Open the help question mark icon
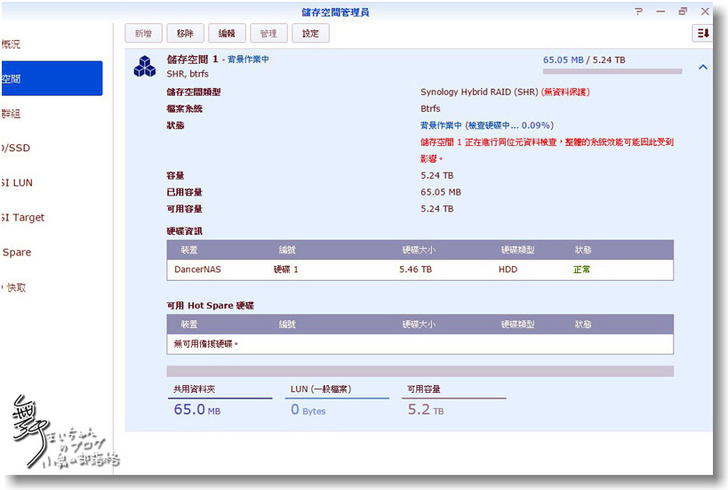Viewport: 728px width, 490px height. coord(639,12)
